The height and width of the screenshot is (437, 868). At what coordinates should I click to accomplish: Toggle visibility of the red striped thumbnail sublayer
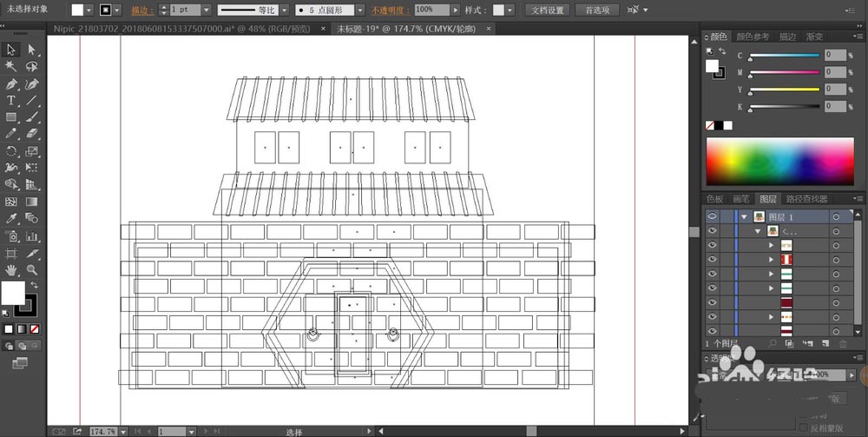pyautogui.click(x=712, y=259)
